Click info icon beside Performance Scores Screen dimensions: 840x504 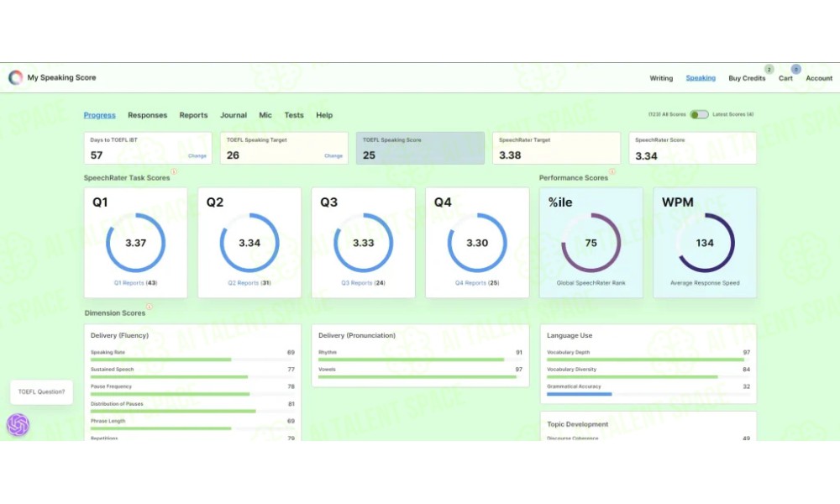point(612,172)
